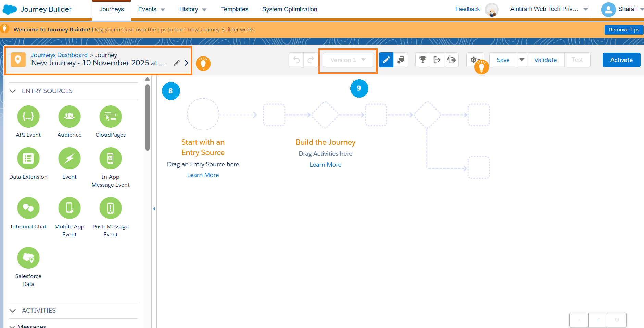Select the Audience entry source icon
The width and height of the screenshot is (644, 328).
[70, 117]
